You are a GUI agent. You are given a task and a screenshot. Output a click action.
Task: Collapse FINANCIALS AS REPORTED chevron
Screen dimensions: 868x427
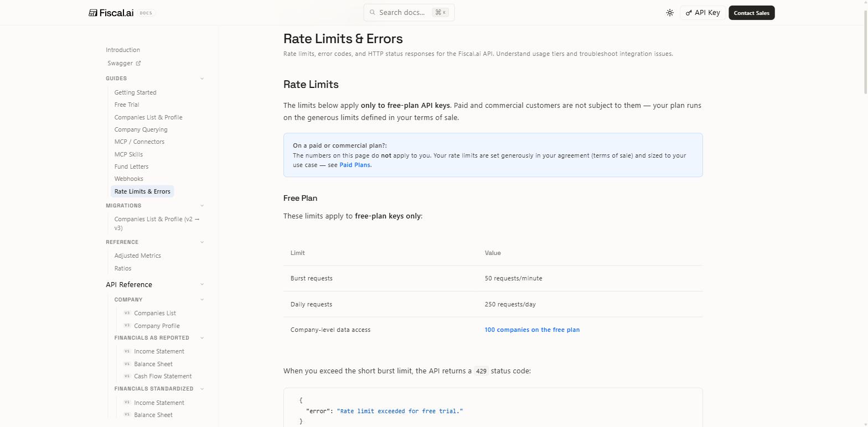point(202,338)
